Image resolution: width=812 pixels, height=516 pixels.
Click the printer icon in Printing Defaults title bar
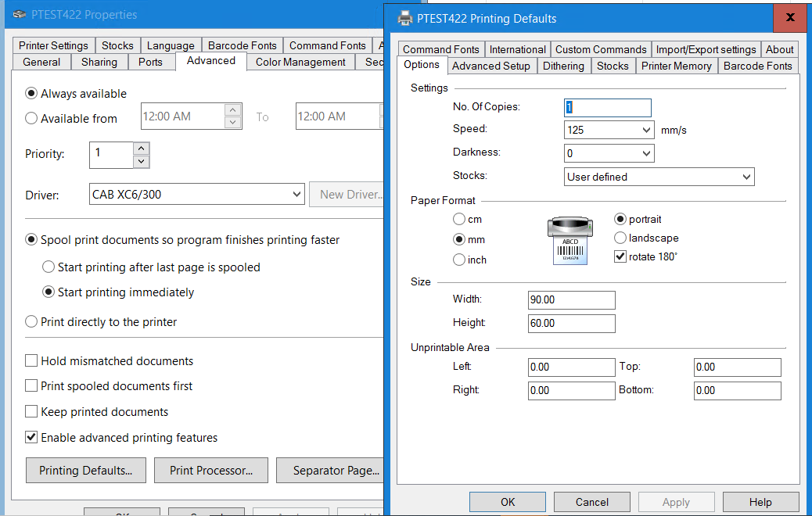pyautogui.click(x=404, y=19)
